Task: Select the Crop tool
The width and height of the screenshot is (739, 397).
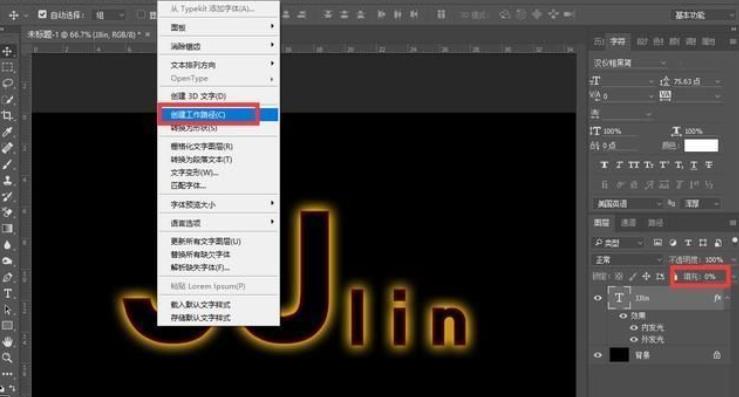Action: [x=8, y=116]
